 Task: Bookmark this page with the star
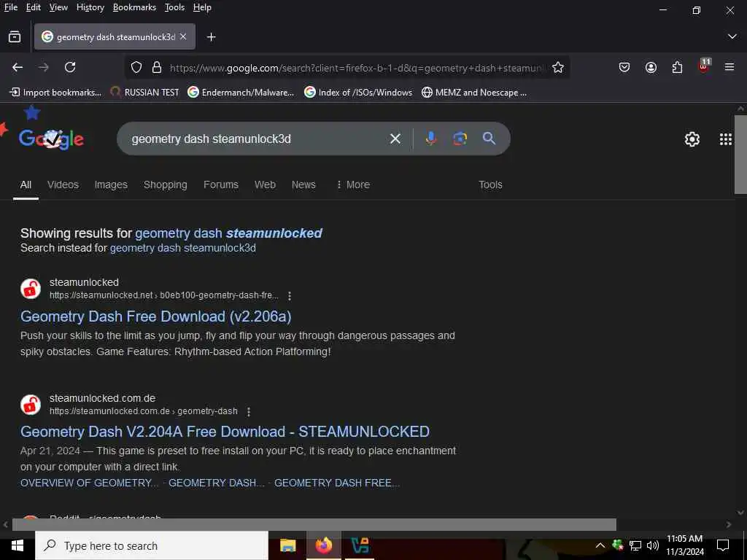pos(558,68)
